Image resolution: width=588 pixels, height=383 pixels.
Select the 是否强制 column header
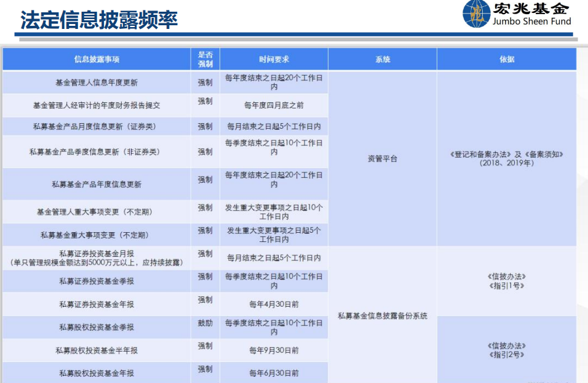[x=205, y=59]
